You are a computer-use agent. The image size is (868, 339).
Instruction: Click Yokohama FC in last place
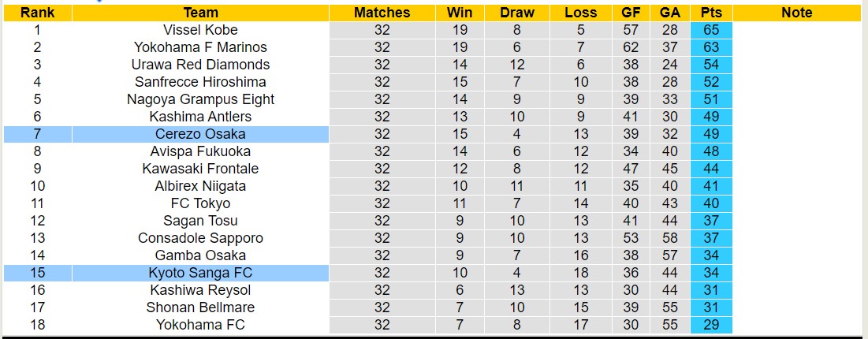pos(200,325)
